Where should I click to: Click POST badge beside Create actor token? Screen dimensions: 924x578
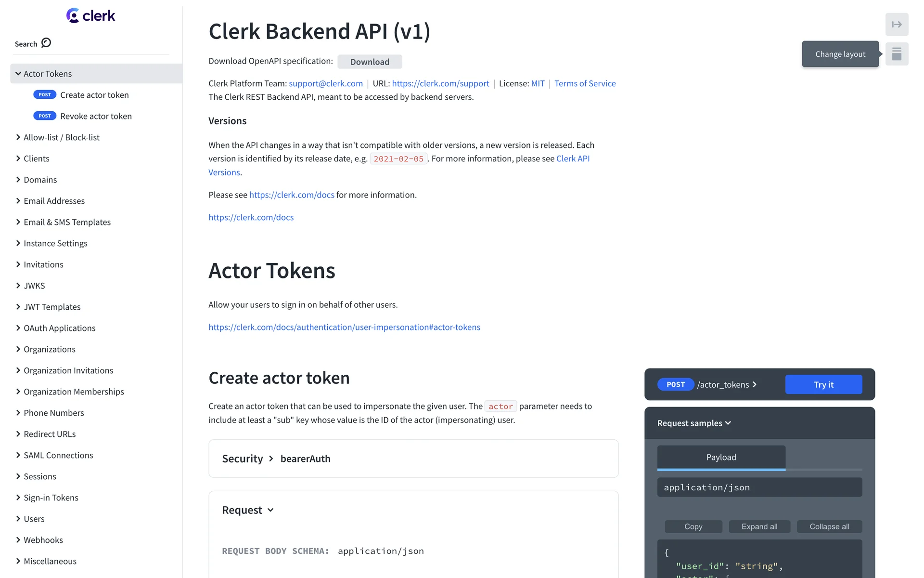tap(45, 95)
